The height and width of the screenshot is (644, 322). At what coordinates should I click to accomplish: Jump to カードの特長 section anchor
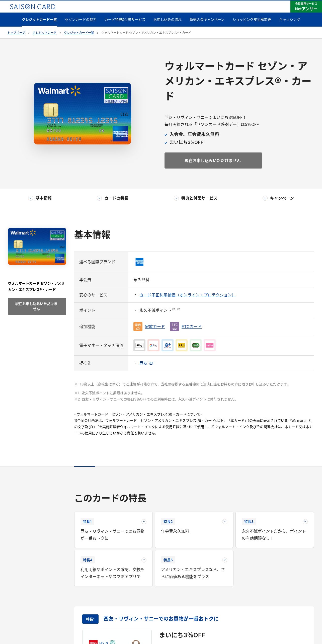[x=116, y=198]
